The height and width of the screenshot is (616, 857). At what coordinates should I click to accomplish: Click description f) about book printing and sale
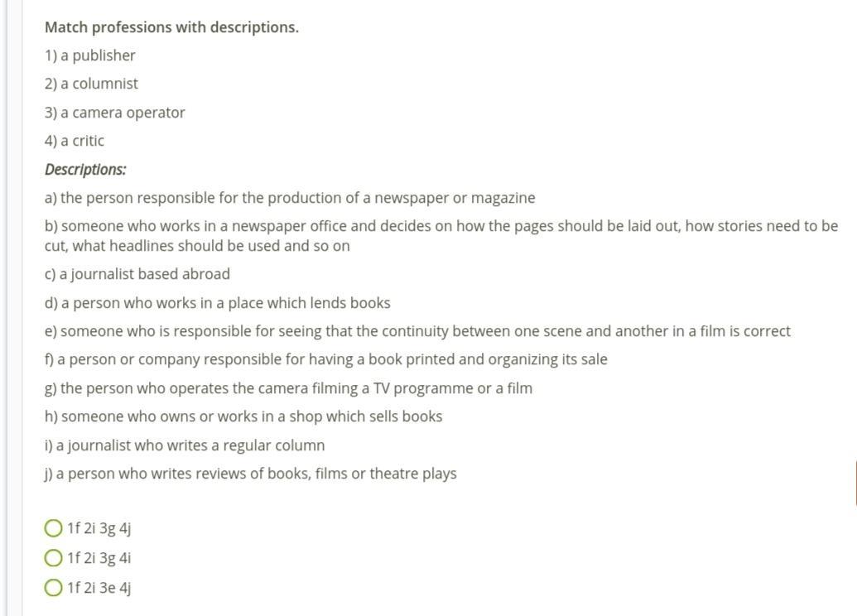point(325,359)
